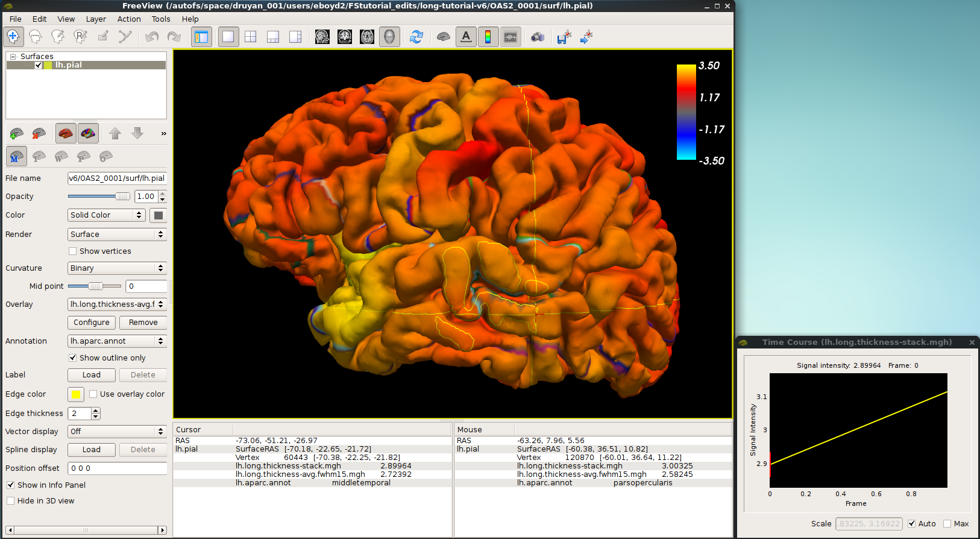Switch to the 3D head view

pyautogui.click(x=389, y=37)
